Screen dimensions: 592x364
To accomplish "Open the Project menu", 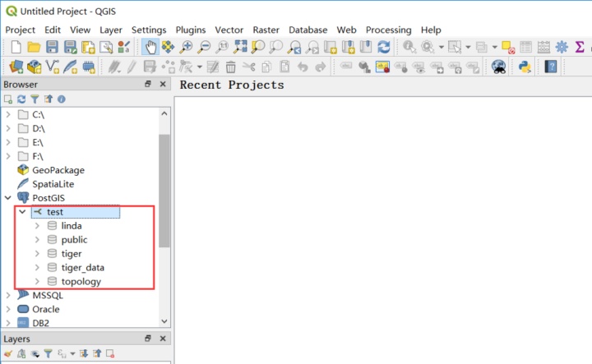I will click(x=20, y=30).
